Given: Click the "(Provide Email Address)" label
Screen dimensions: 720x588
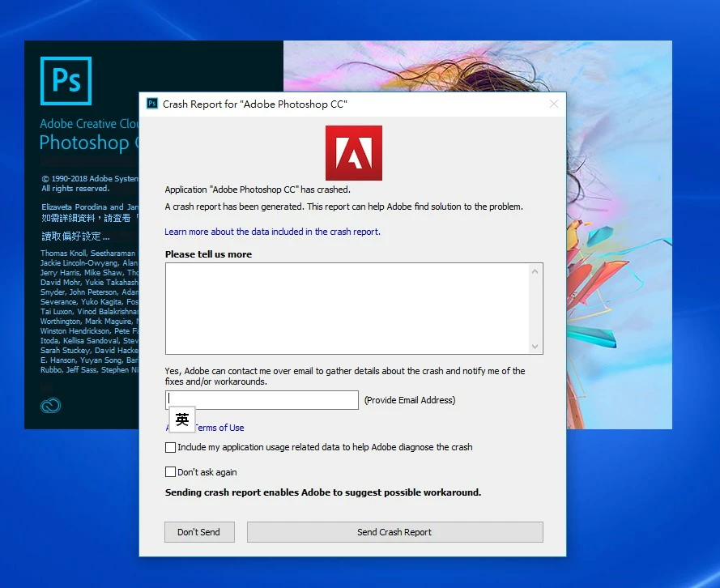Looking at the screenshot, I should pos(410,400).
